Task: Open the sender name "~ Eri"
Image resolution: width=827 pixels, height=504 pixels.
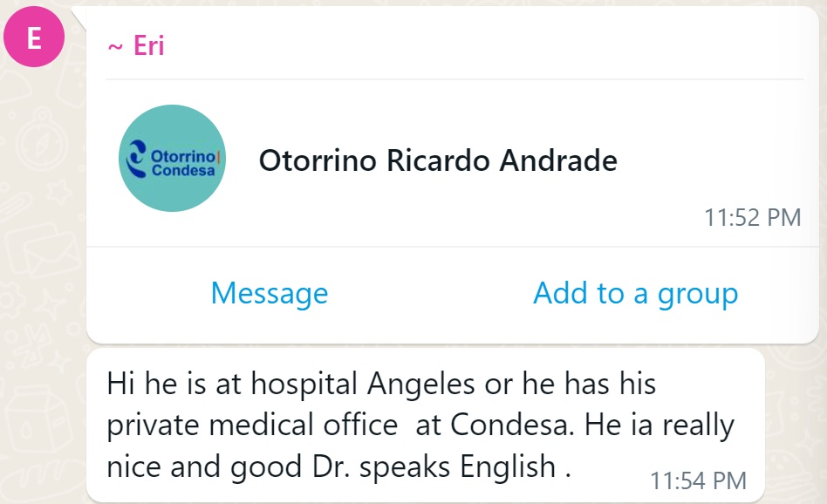Action: coord(136,45)
